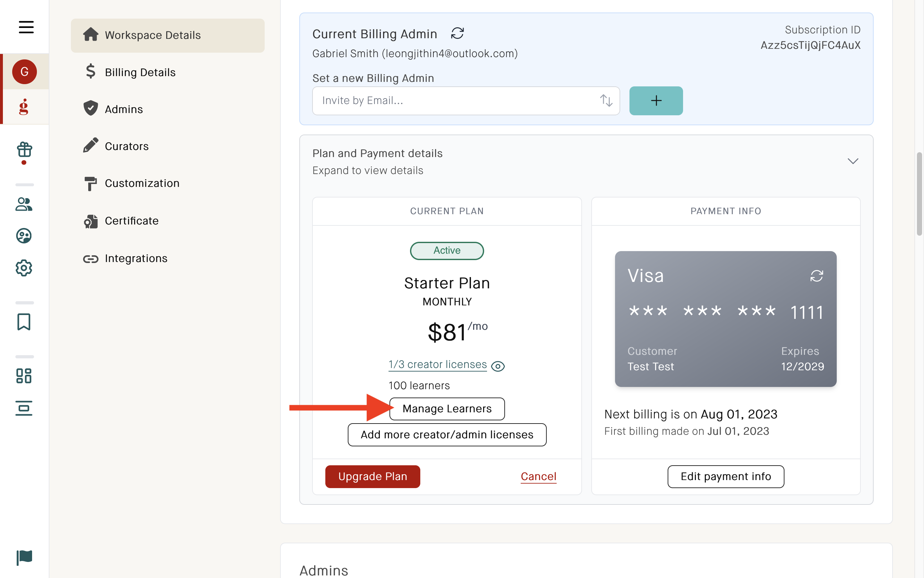The width and height of the screenshot is (924, 578).
Task: Click the Visa card thumbnail
Action: point(725,319)
